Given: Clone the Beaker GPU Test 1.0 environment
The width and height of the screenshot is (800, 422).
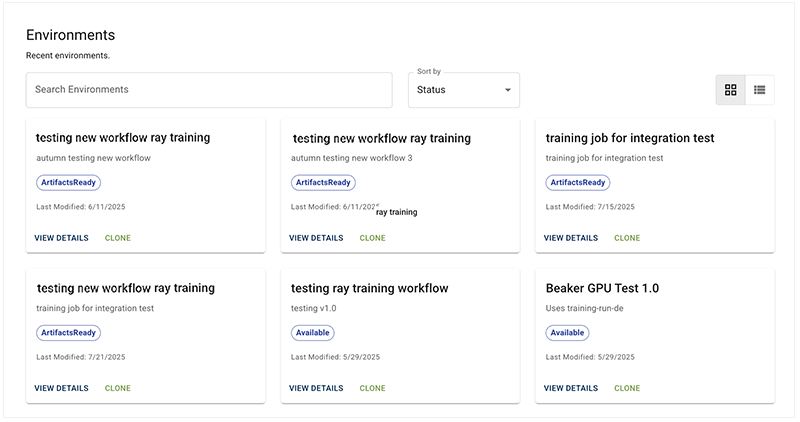Looking at the screenshot, I should point(627,388).
